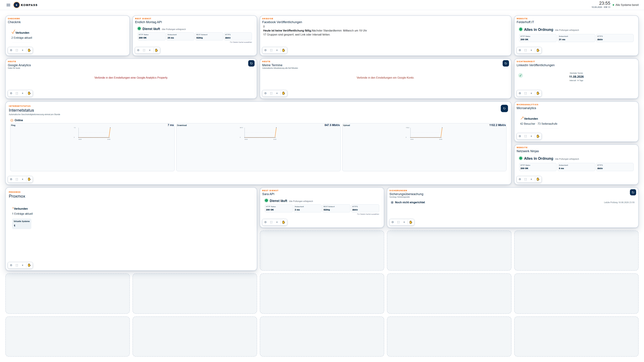The width and height of the screenshot is (644, 362).
Task: Click the Kompass logo icon
Action: click(x=16, y=5)
